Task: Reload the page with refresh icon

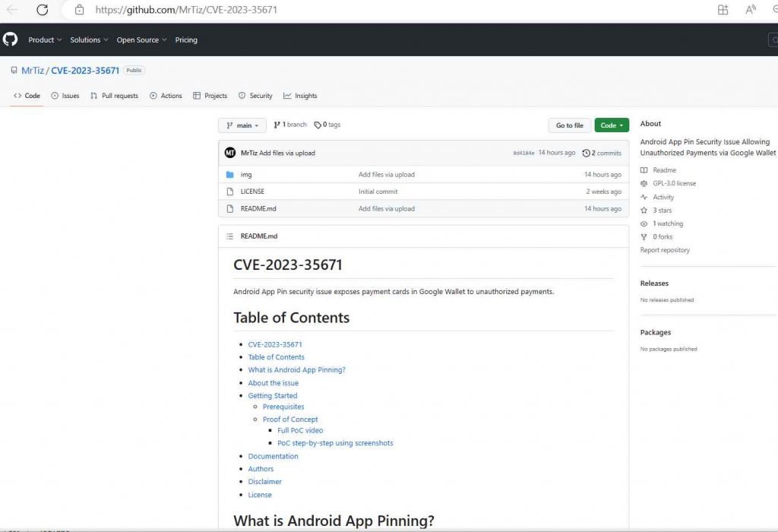Action: (x=43, y=9)
